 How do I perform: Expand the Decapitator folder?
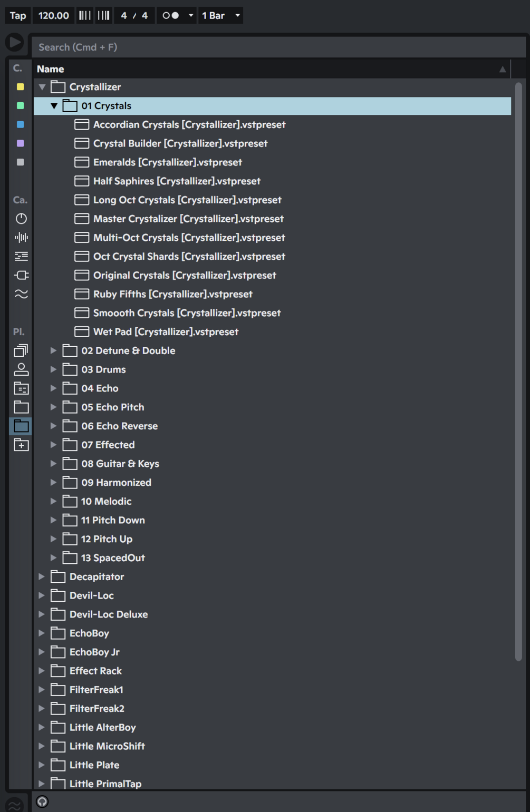[x=42, y=576]
